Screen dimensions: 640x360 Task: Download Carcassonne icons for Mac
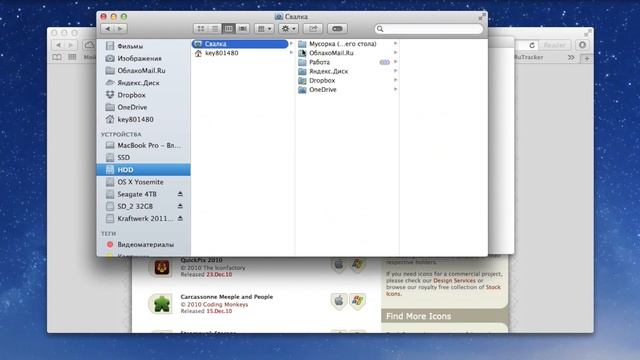(x=339, y=301)
